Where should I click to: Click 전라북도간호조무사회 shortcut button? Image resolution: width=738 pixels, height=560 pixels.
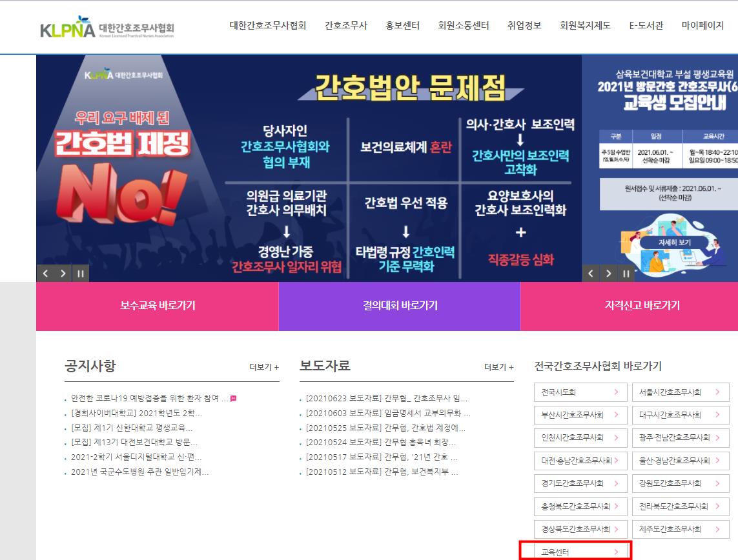coord(681,506)
